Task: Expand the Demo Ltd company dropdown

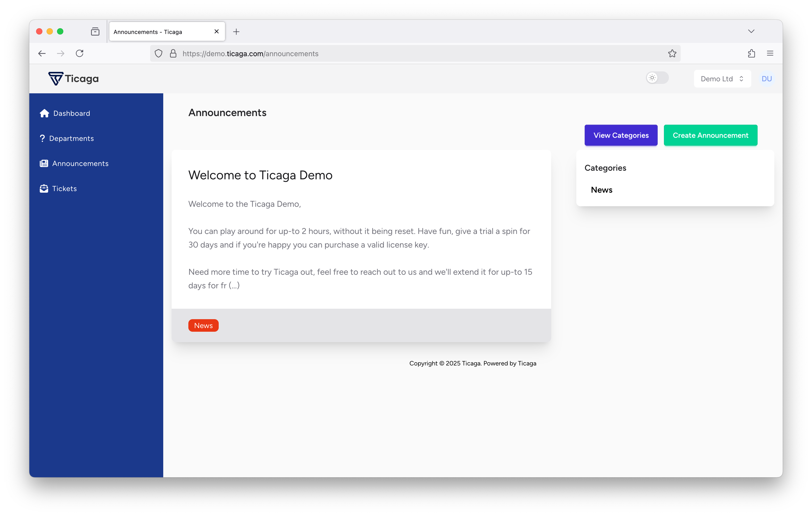Action: coord(722,79)
